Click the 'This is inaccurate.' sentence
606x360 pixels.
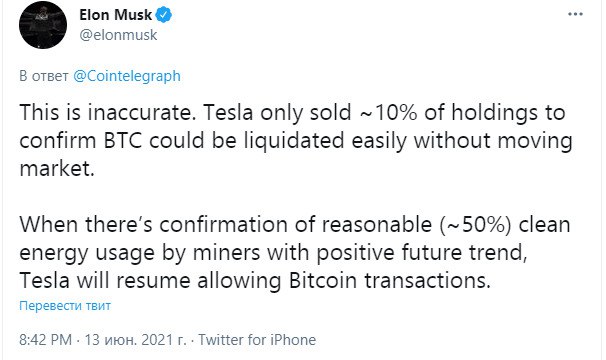tap(107, 113)
